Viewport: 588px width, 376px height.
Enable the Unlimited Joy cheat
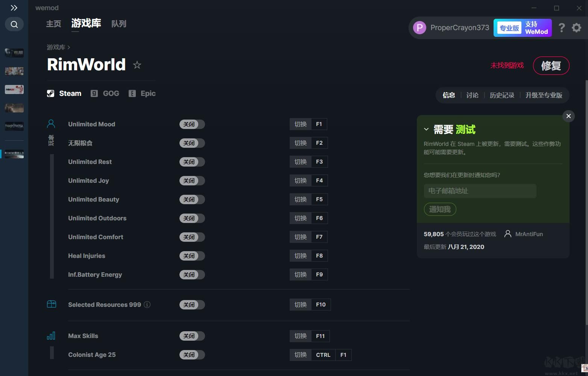point(192,181)
